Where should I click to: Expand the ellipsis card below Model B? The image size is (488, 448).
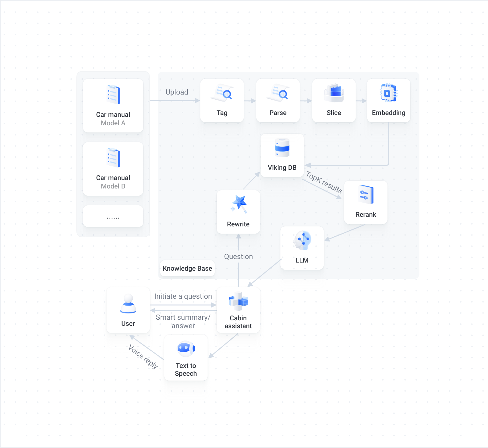tap(113, 216)
